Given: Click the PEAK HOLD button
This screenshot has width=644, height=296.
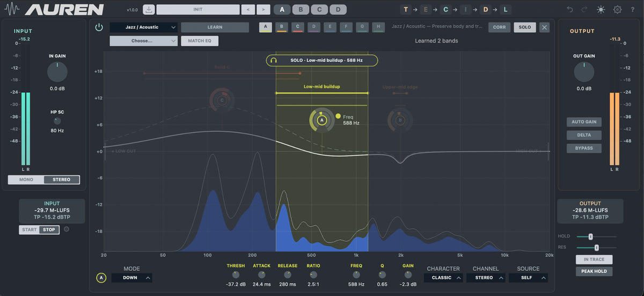Looking at the screenshot, I should tap(594, 272).
